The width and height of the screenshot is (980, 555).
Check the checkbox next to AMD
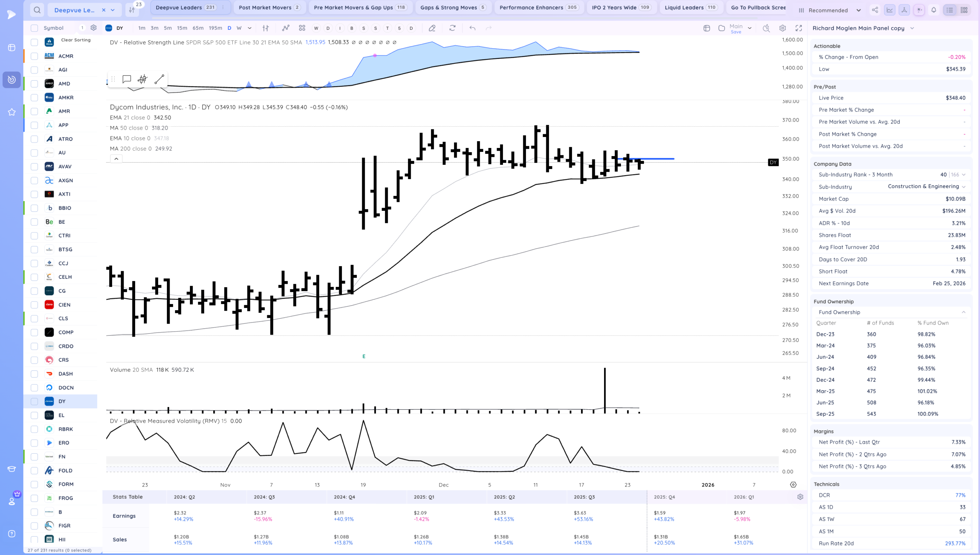point(34,84)
